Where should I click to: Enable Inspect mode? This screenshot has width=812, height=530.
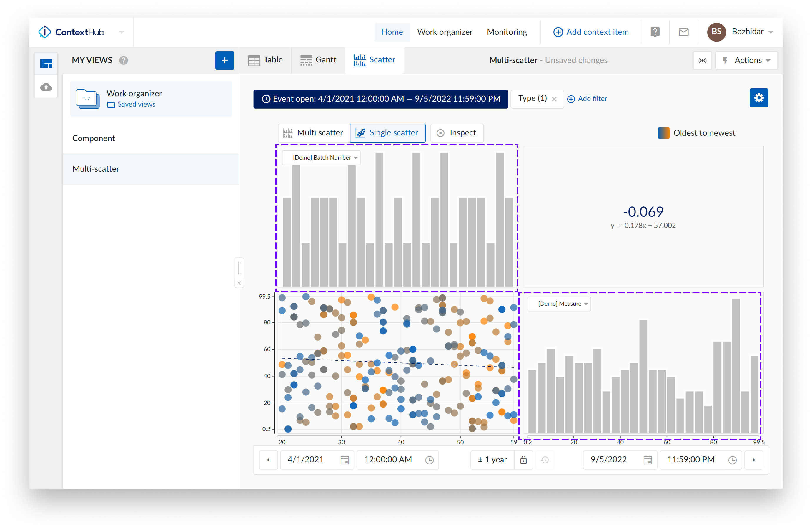457,133
